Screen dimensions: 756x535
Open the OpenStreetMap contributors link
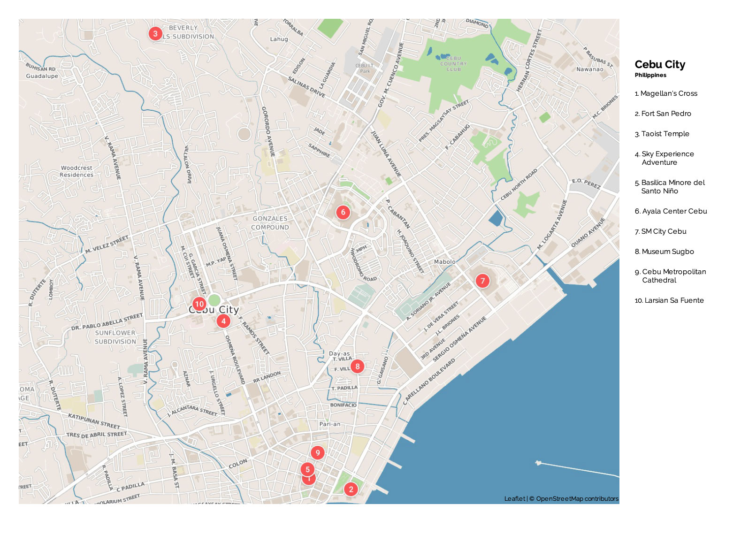(x=577, y=498)
